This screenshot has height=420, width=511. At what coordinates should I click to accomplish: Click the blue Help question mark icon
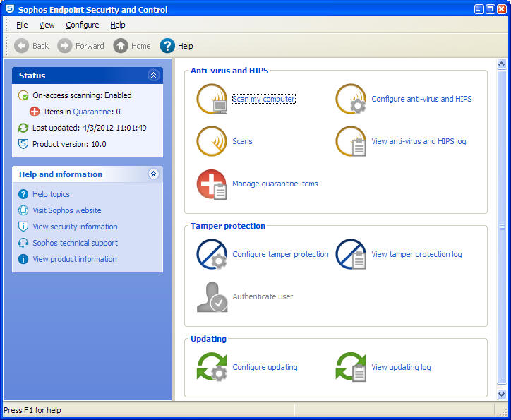tap(167, 46)
